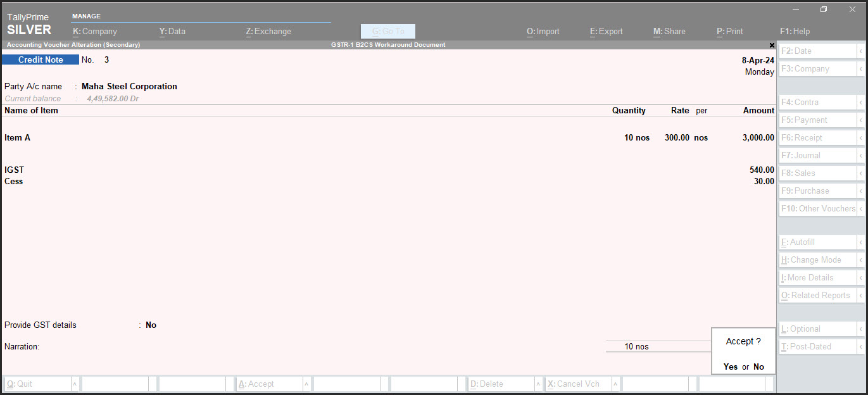Toggle L: Optional voucher

click(818, 329)
